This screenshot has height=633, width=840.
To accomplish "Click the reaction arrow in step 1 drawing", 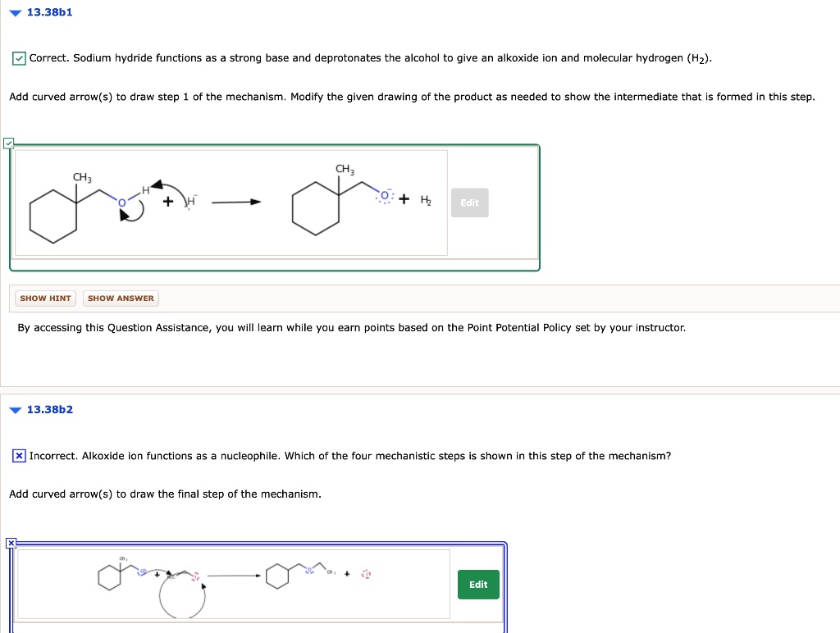I will click(238, 201).
